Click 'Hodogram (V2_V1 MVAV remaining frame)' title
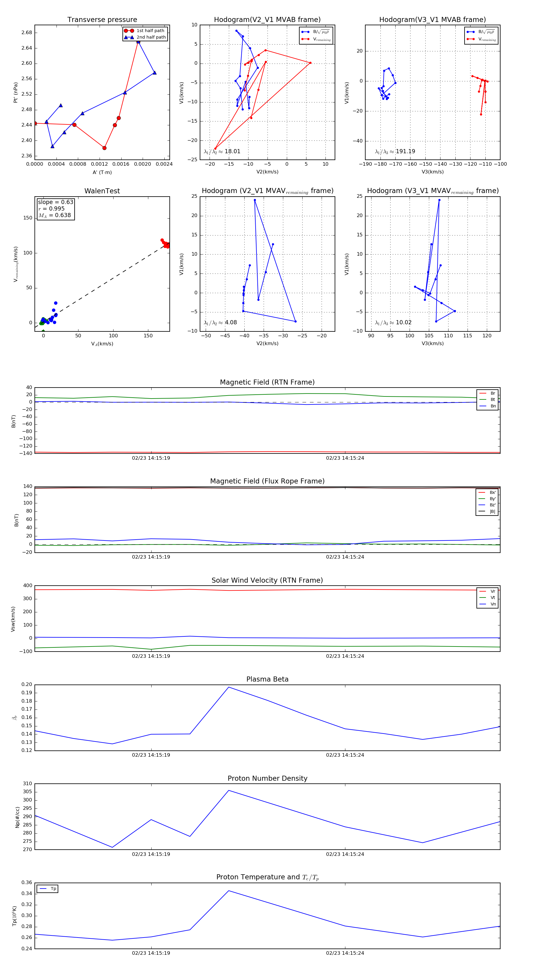The image size is (535, 980). (267, 191)
